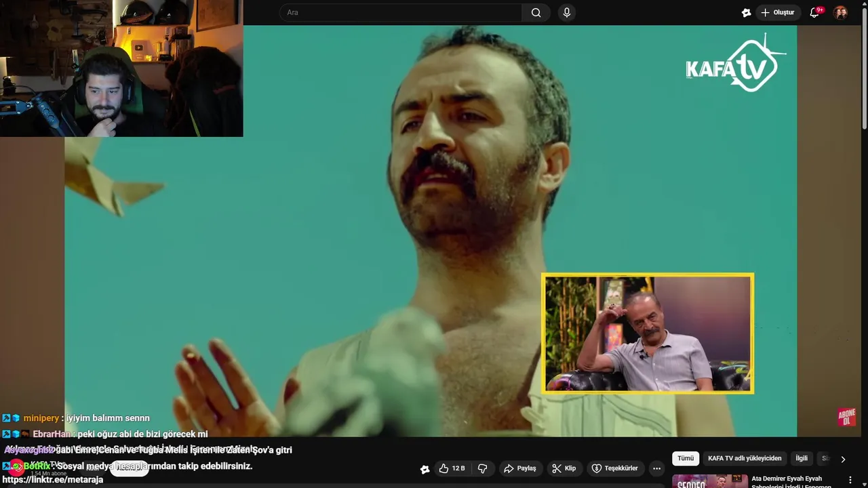Open the notifications bell
Image resolution: width=868 pixels, height=488 pixels.
[816, 12]
